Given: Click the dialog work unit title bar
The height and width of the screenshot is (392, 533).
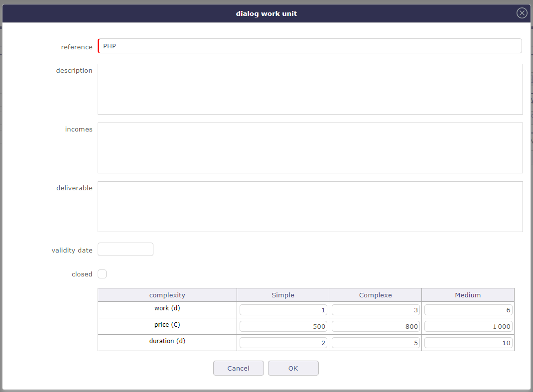Looking at the screenshot, I should tap(266, 13).
